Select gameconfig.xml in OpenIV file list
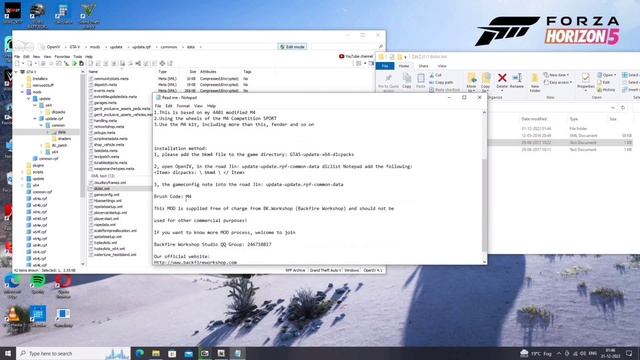The height and width of the screenshot is (360, 640). (107, 195)
